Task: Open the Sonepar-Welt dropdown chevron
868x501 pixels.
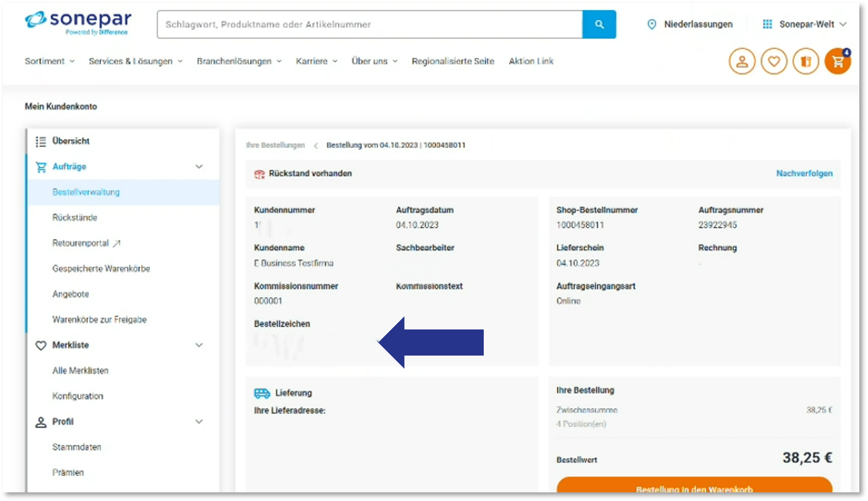Action: pyautogui.click(x=843, y=24)
